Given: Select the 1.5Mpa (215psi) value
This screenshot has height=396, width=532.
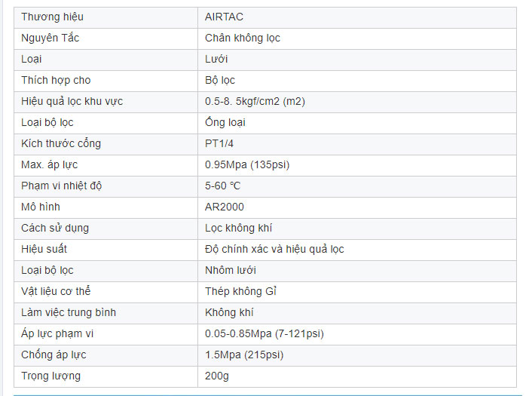Looking at the screenshot, I should point(244,355).
